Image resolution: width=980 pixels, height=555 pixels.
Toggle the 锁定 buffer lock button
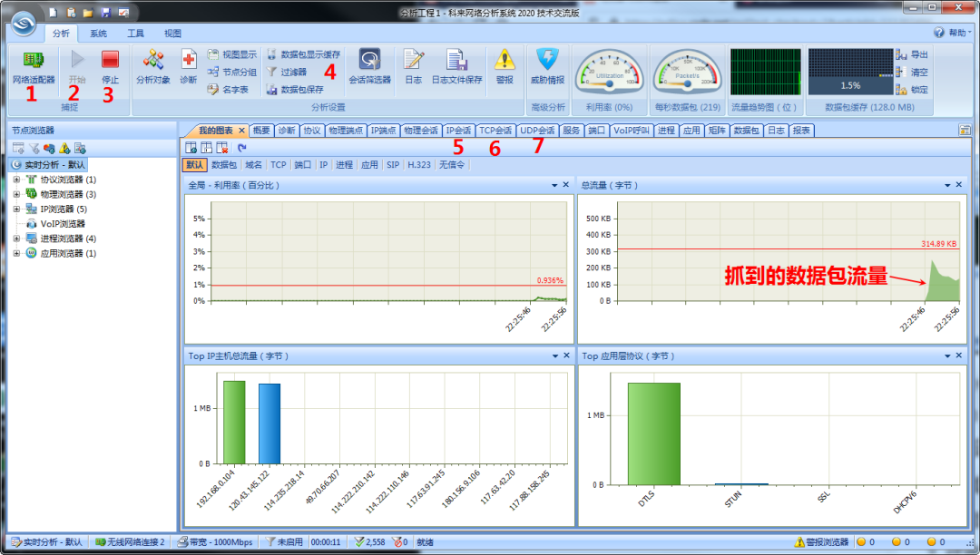pyautogui.click(x=913, y=90)
